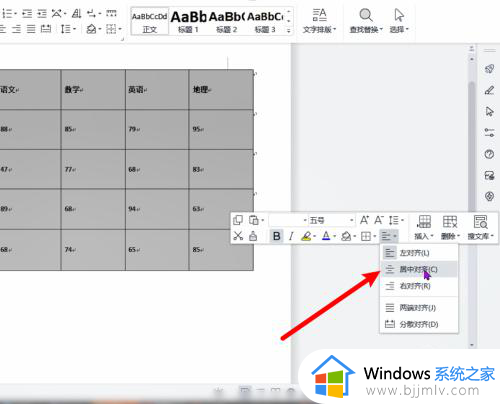The image size is (500, 404).
Task: Open the 查找替换 tool
Action: click(366, 21)
